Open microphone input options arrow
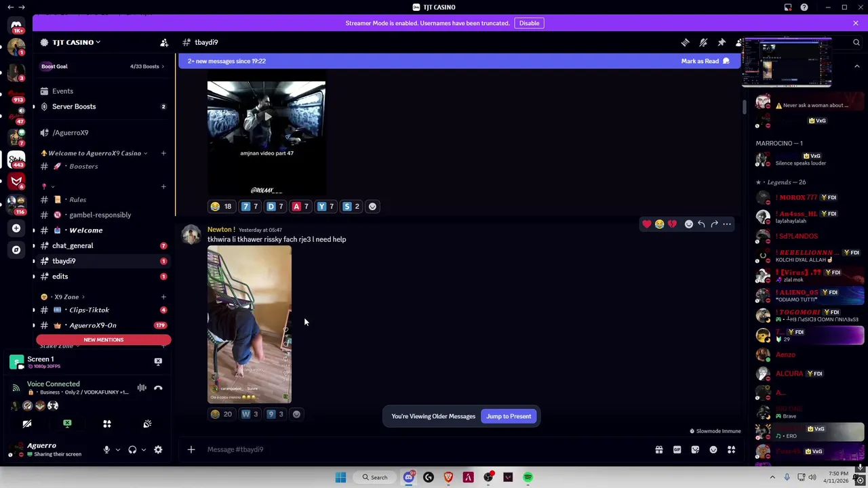868x488 pixels. (x=117, y=449)
